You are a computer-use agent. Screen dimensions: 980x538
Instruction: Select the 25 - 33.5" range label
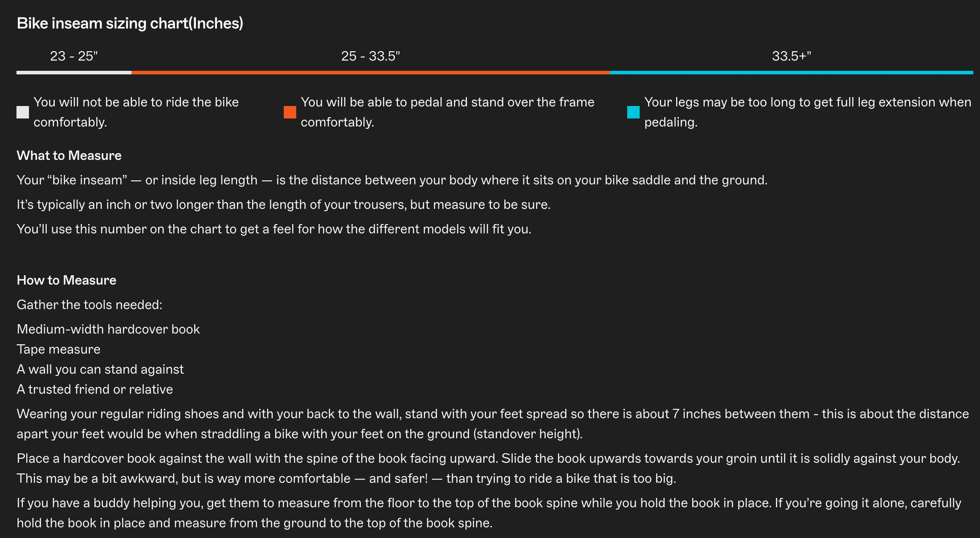pyautogui.click(x=371, y=56)
